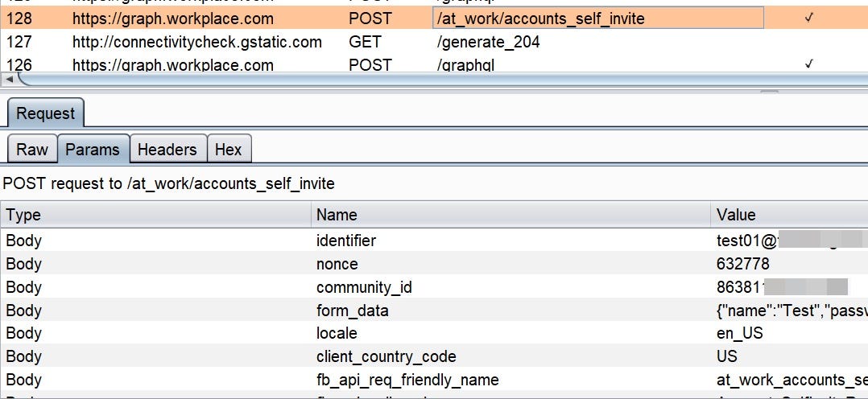Switch to the Headers tab
The width and height of the screenshot is (868, 399).
[x=167, y=150]
